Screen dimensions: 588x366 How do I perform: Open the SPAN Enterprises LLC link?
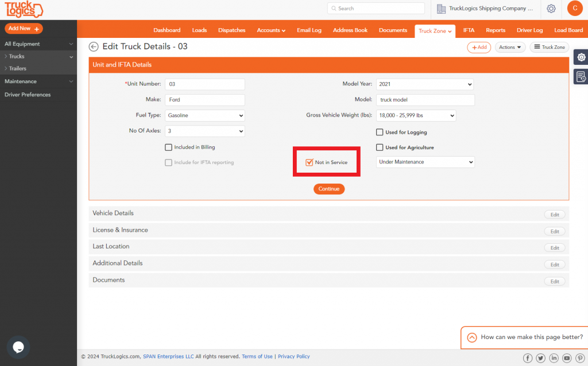(x=168, y=357)
